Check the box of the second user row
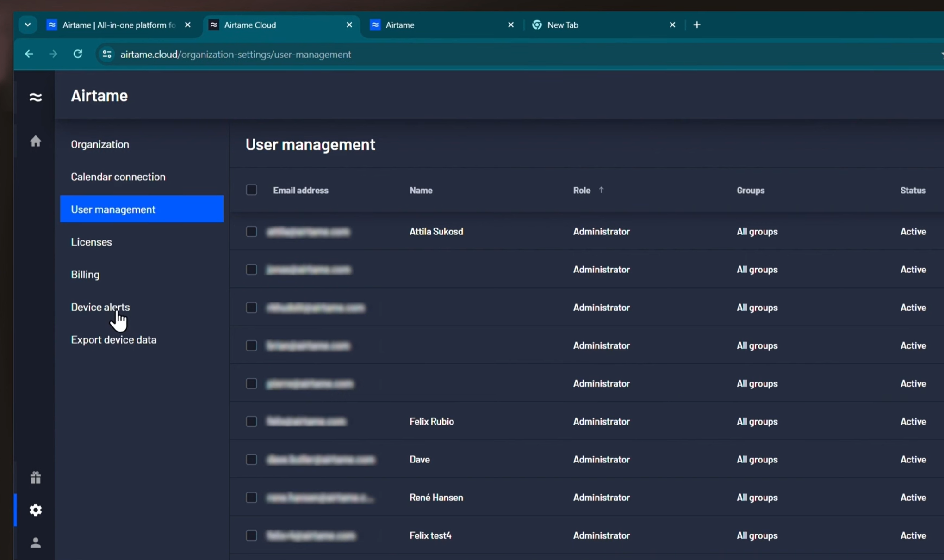This screenshot has width=944, height=560. [x=251, y=269]
